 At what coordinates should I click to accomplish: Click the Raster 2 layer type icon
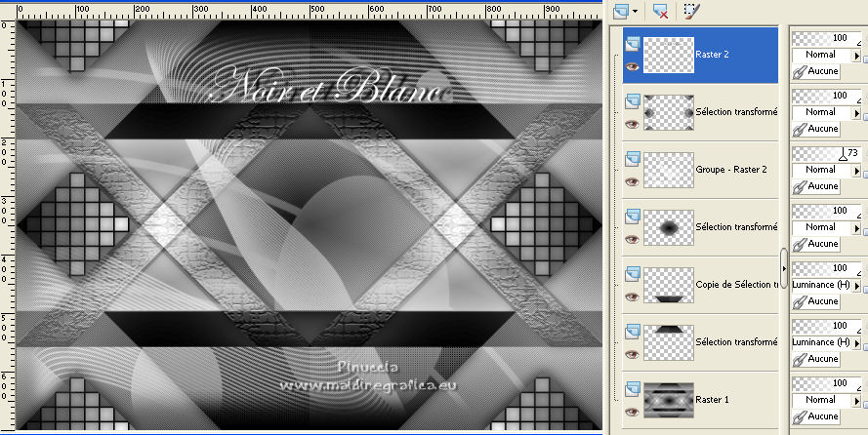tap(632, 44)
